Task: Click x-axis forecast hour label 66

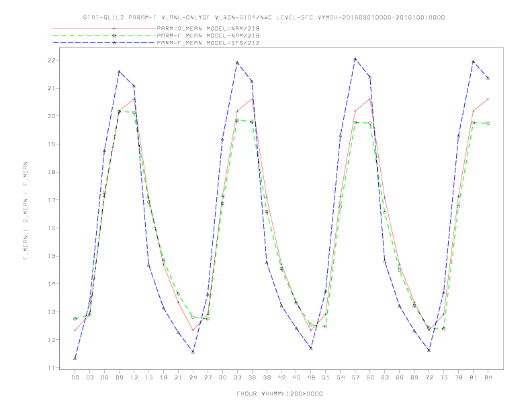Action: [400, 377]
